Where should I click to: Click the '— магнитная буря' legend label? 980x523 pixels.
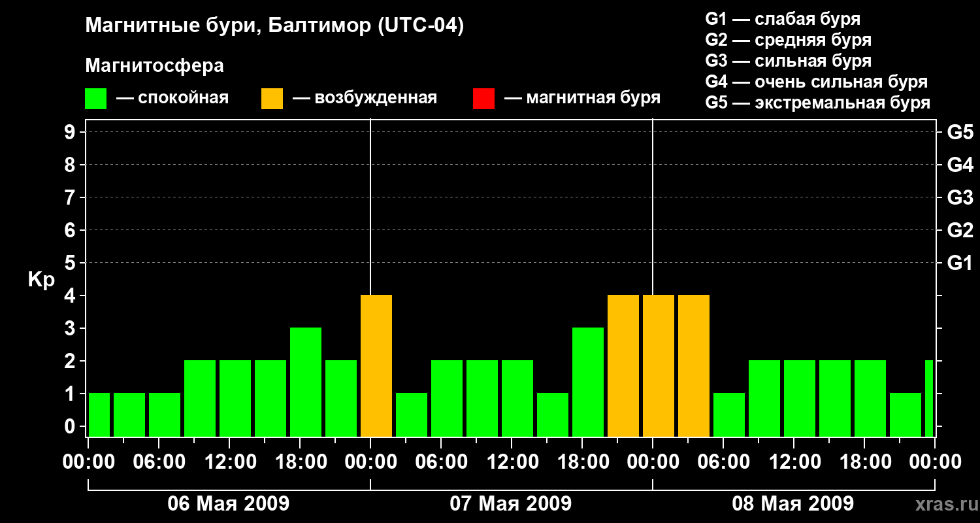[582, 98]
